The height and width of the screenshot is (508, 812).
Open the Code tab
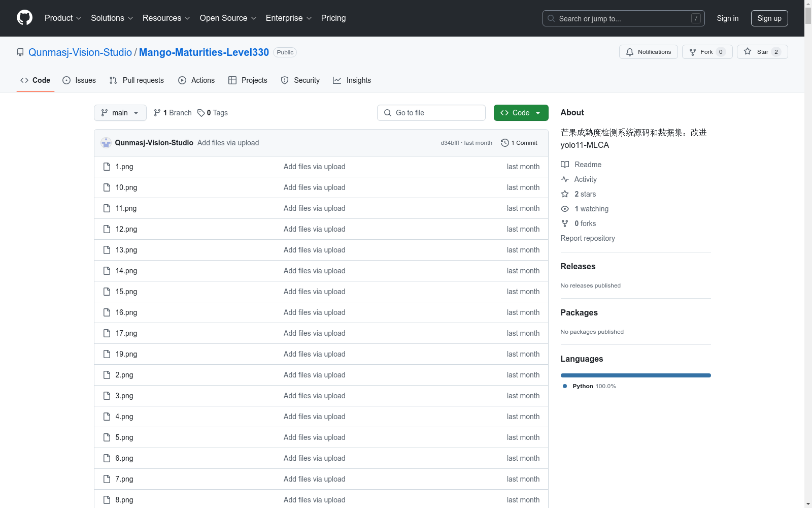click(36, 80)
